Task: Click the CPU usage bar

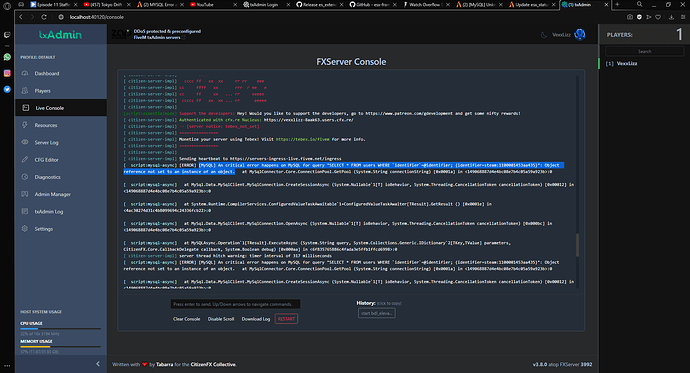Action: pyautogui.click(x=61, y=329)
